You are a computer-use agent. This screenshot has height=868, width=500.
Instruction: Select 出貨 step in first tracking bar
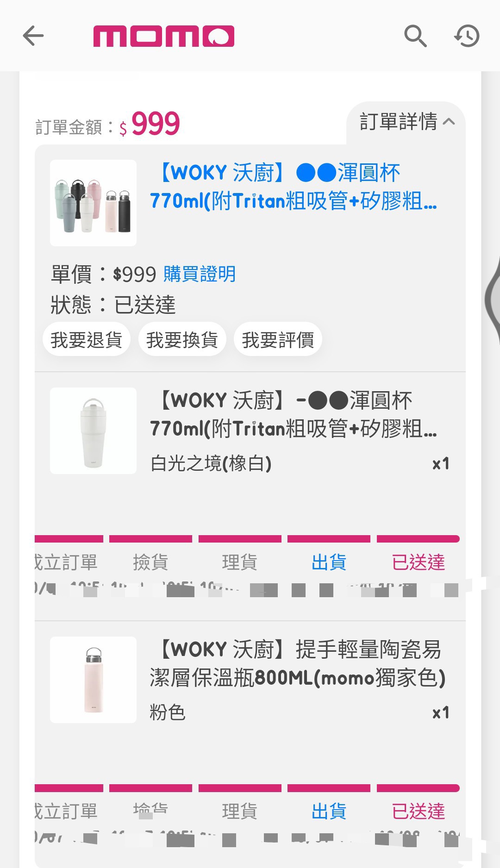(329, 562)
